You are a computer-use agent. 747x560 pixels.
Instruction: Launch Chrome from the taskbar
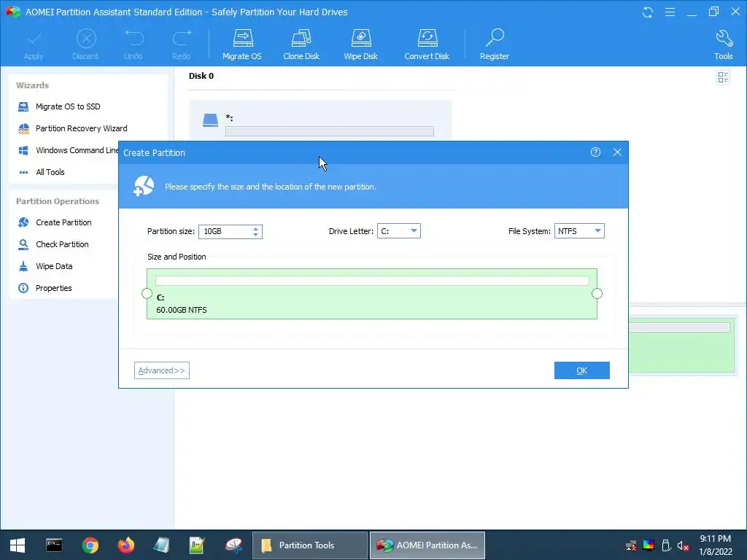[x=90, y=545]
